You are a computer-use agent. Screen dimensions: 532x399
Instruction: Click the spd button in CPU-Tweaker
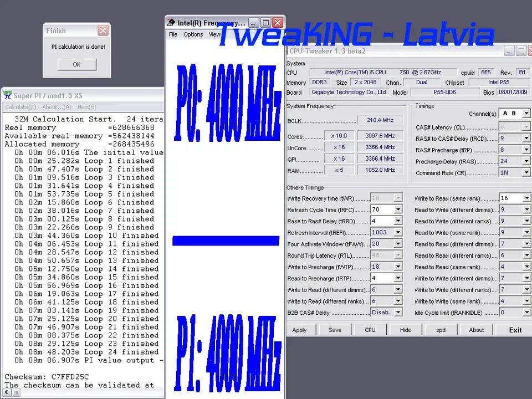point(441,330)
